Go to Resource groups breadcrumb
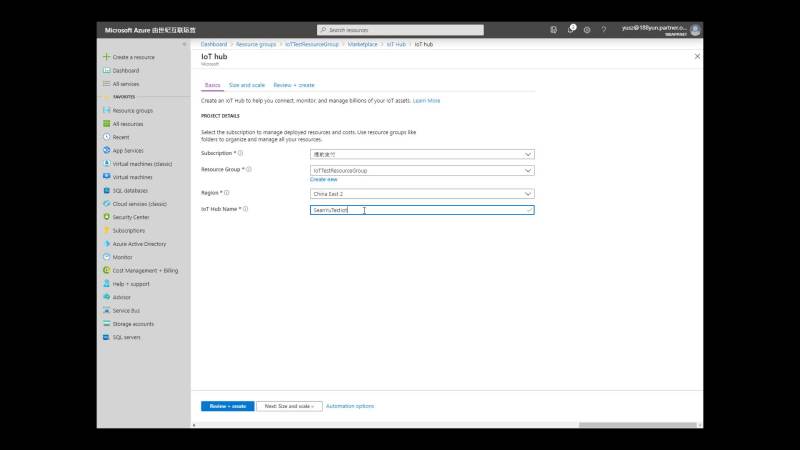Viewport: 800px width, 450px height. 256,44
